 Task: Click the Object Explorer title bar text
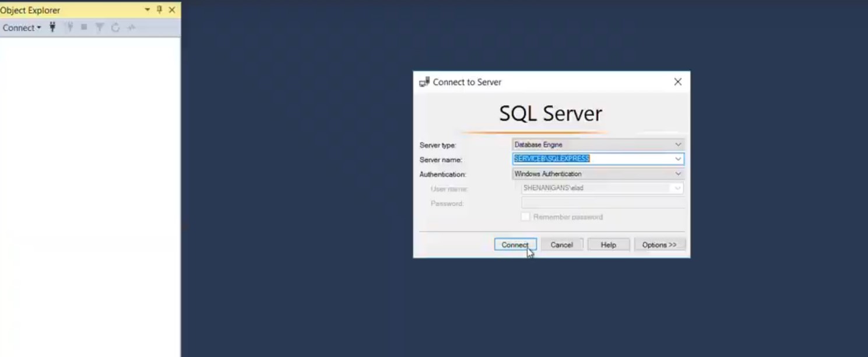coord(30,10)
